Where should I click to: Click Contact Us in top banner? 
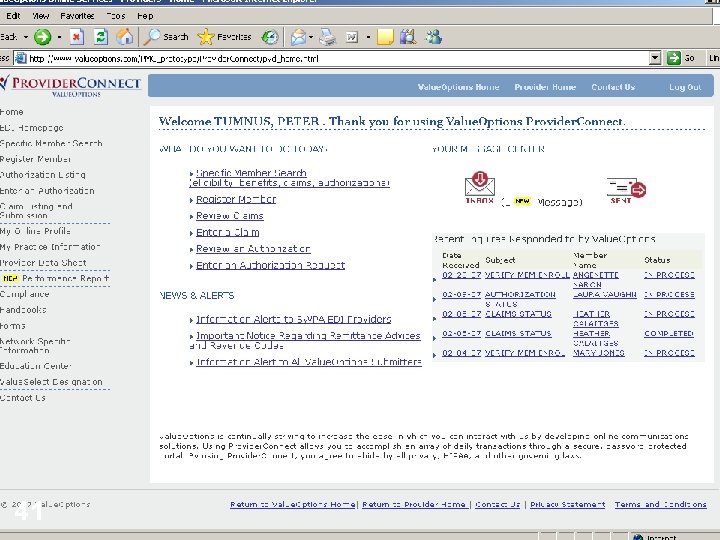pyautogui.click(x=613, y=87)
